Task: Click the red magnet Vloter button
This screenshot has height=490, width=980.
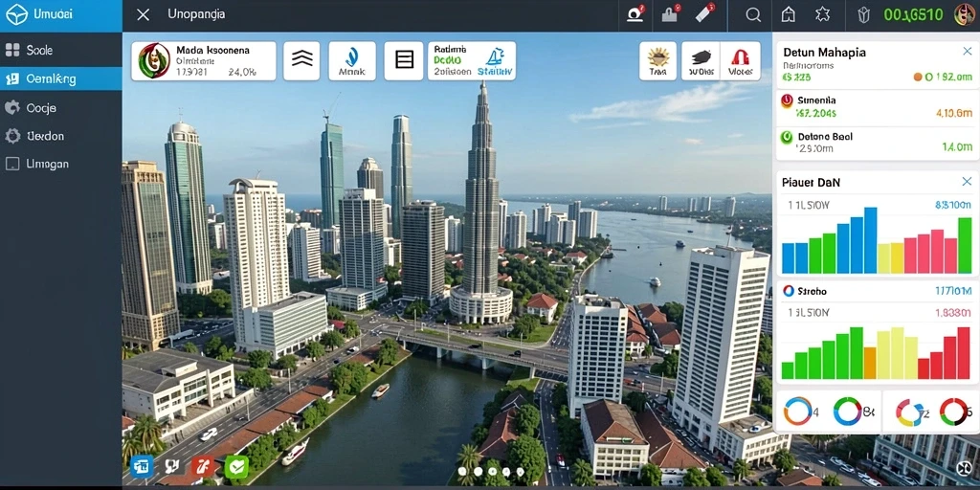Action: coord(740,60)
